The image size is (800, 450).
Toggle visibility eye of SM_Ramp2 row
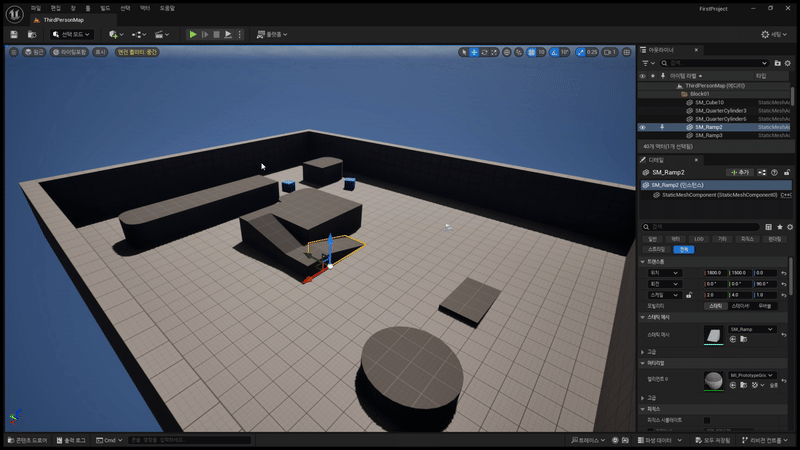(642, 127)
